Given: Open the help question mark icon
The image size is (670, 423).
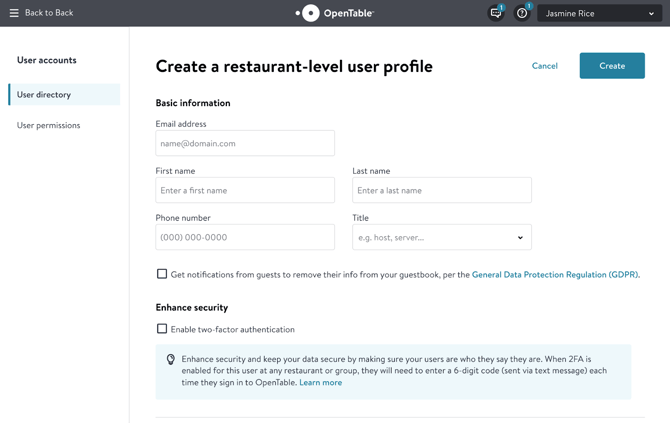Looking at the screenshot, I should click(522, 13).
